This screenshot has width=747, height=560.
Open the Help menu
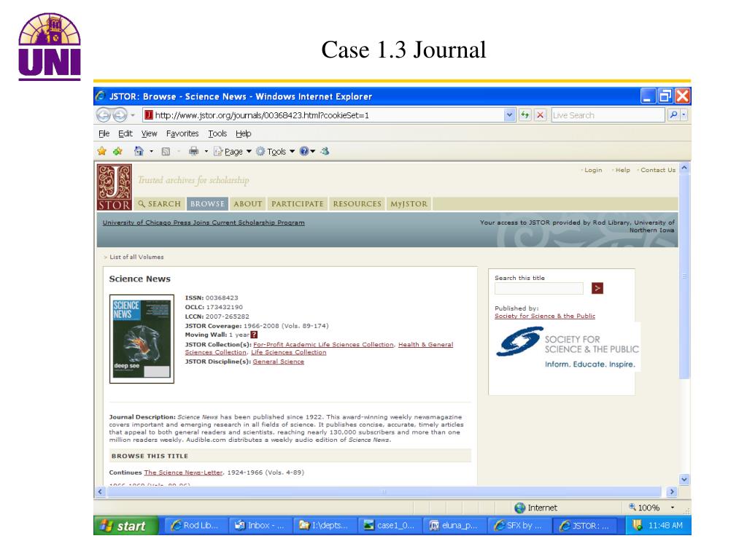tap(244, 134)
